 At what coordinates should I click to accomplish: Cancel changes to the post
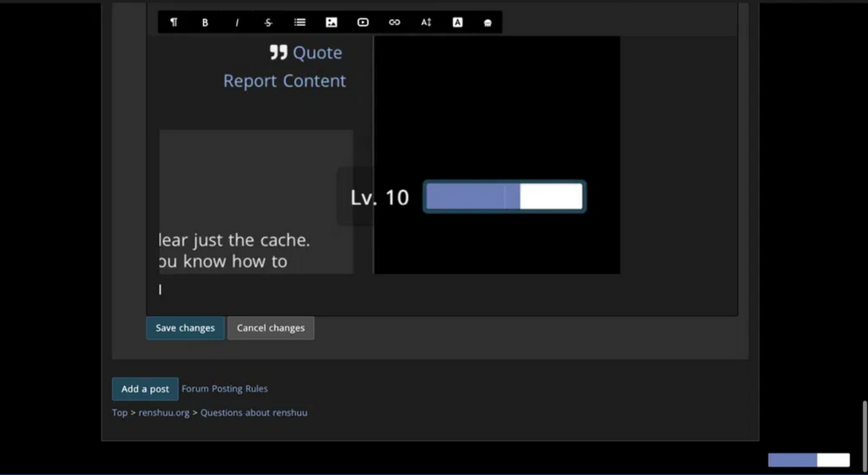pos(271,328)
